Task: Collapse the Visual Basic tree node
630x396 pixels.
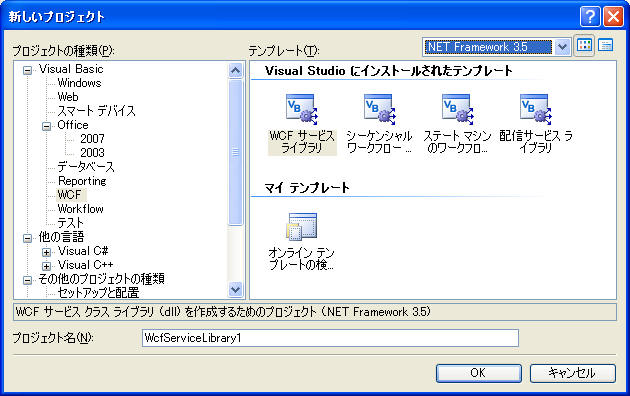Action: pos(27,70)
